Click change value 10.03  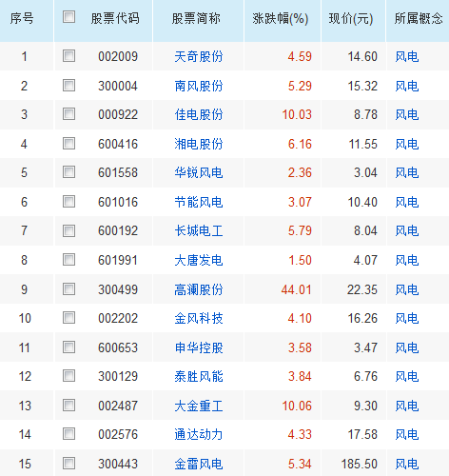click(297, 114)
